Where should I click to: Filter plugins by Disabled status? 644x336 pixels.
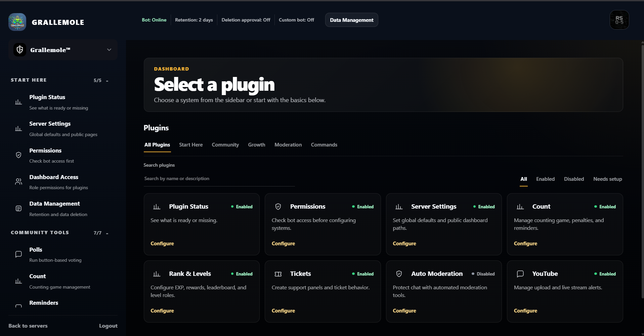[x=574, y=179]
